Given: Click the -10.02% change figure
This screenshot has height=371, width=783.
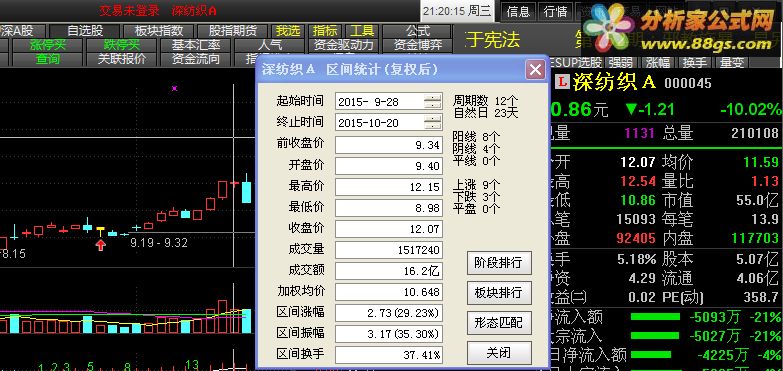Looking at the screenshot, I should click(751, 109).
